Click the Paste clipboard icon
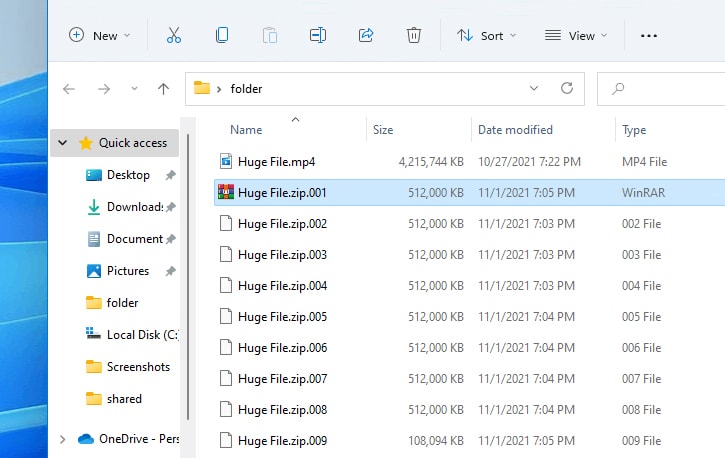The image size is (725, 458). (x=270, y=36)
